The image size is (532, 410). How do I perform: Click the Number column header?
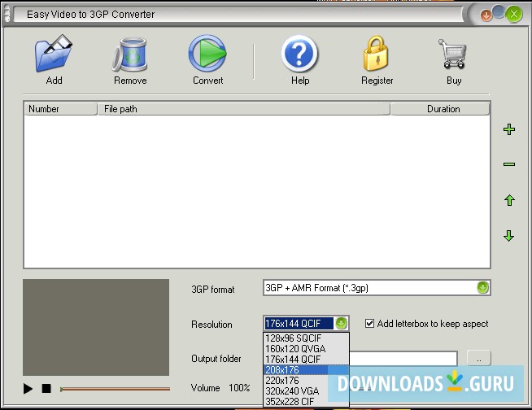pyautogui.click(x=60, y=109)
